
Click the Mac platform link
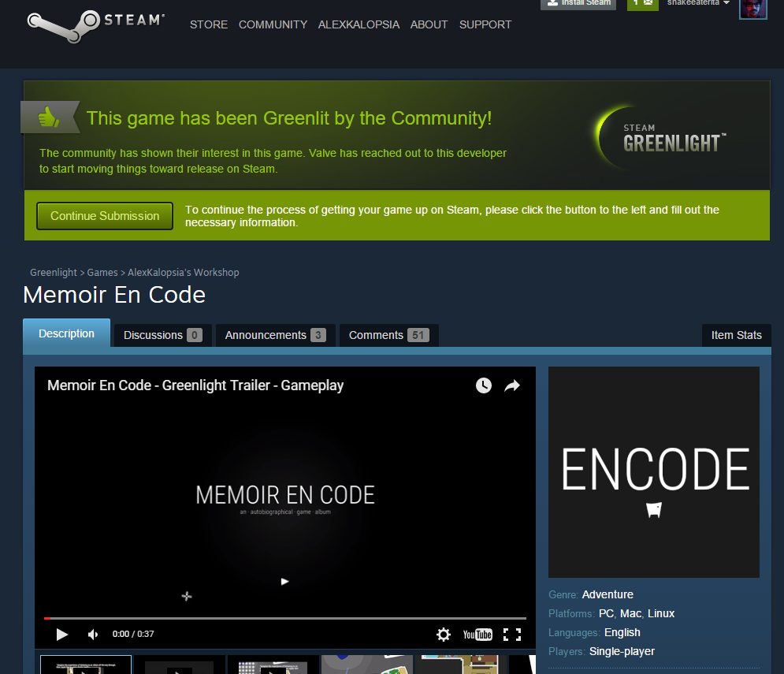630,613
